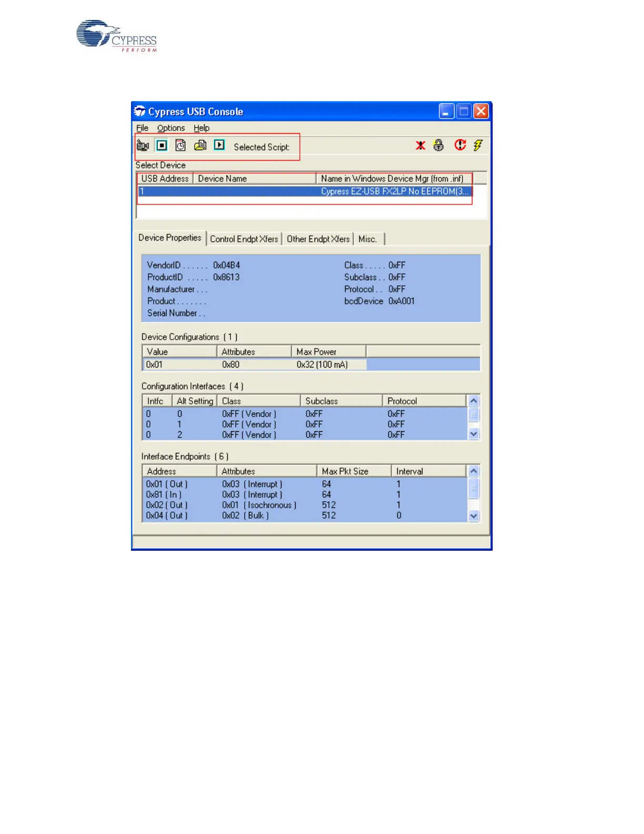Play the selected script

coord(219,145)
